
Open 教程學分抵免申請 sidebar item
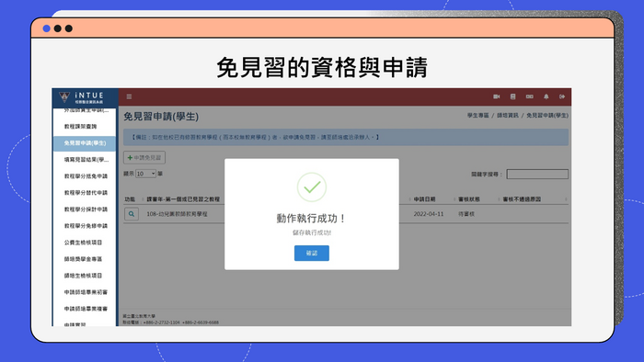tap(86, 176)
